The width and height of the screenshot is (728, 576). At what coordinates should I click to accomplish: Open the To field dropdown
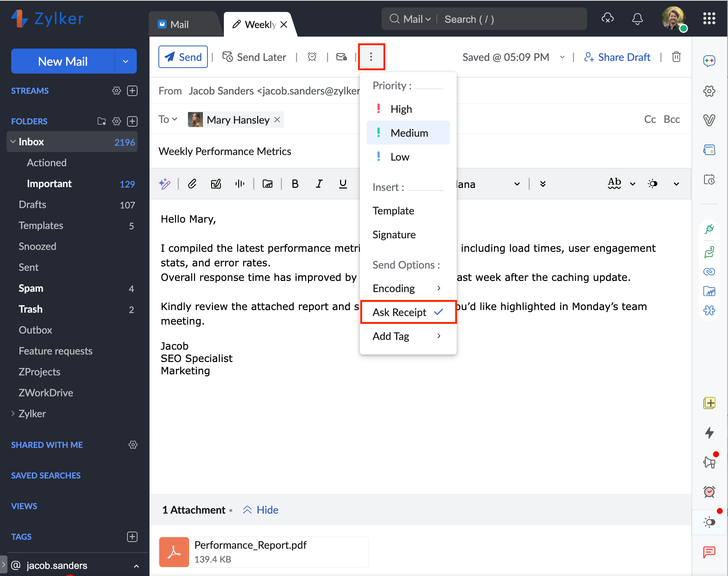(168, 120)
